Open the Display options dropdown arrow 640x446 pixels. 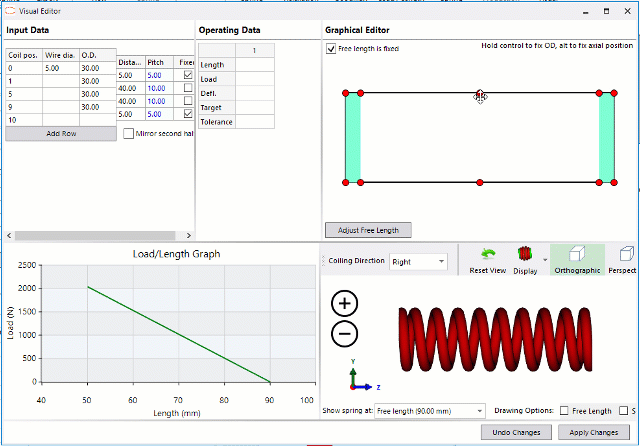point(545,259)
